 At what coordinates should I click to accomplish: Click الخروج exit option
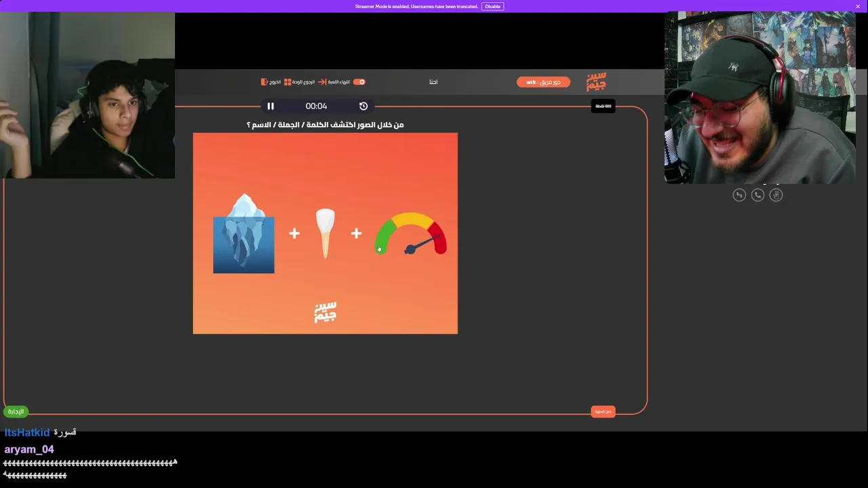point(275,82)
